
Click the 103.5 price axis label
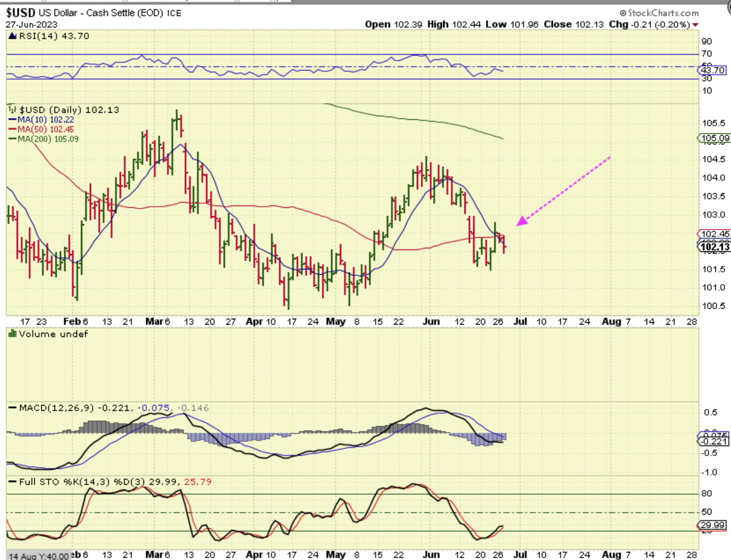[x=713, y=196]
